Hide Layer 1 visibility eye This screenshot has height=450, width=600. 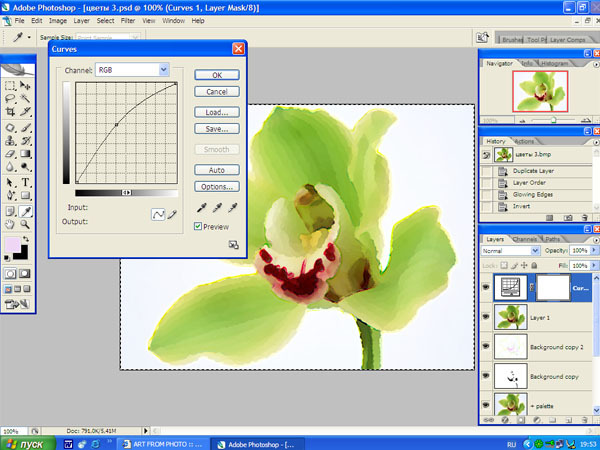click(486, 317)
